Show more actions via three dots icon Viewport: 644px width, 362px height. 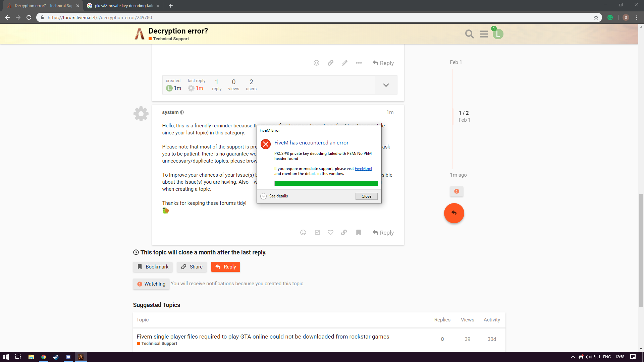point(359,63)
